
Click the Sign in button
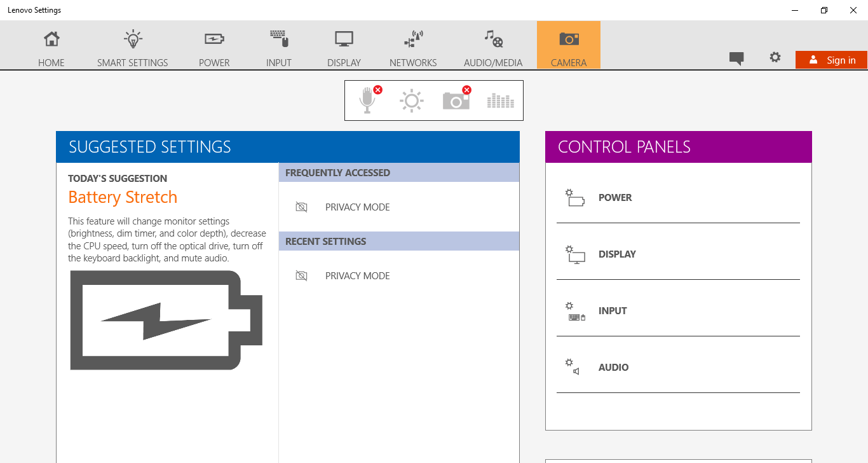831,60
